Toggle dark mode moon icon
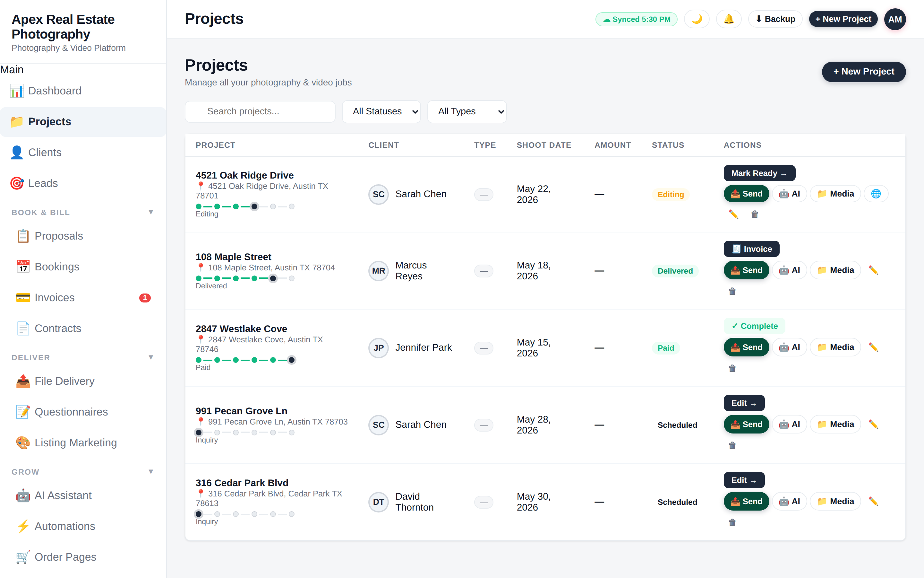This screenshot has width=924, height=578. point(697,19)
